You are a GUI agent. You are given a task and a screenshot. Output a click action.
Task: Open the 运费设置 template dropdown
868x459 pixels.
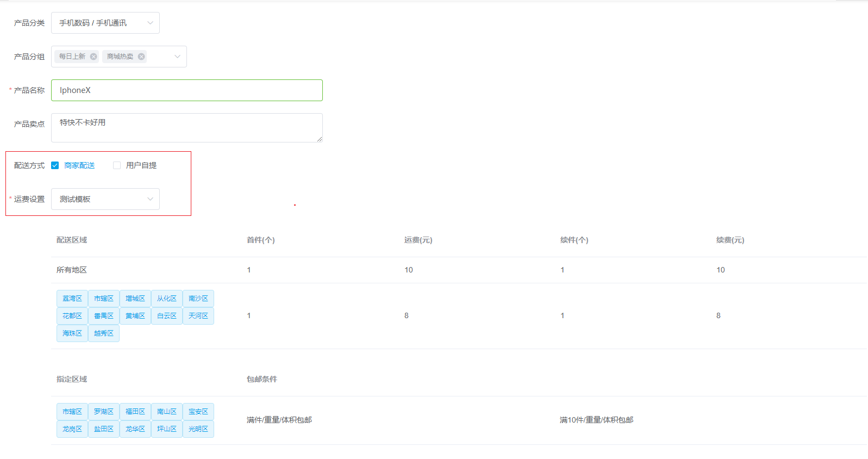(x=105, y=199)
